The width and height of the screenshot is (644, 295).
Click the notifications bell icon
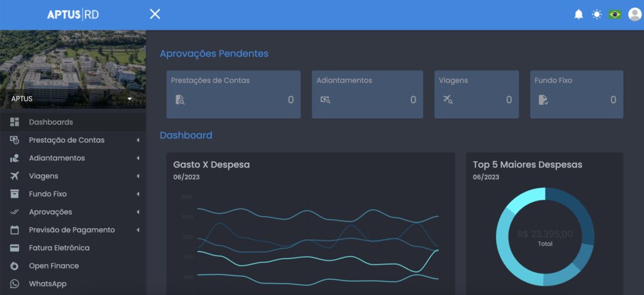579,14
